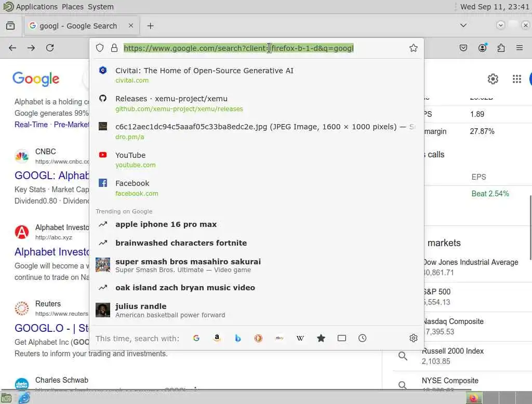Open the Firefox hamburger menu

(x=520, y=48)
